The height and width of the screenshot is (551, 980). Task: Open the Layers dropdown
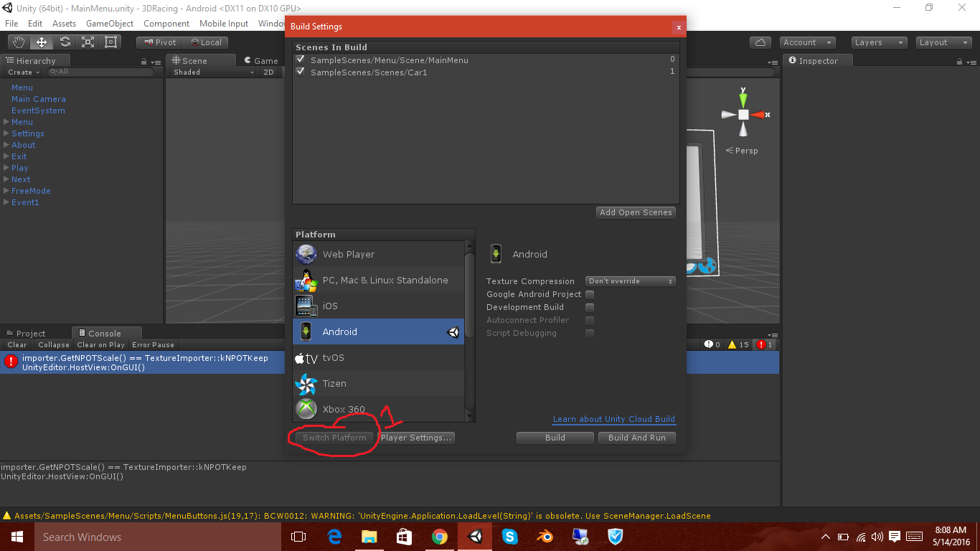pyautogui.click(x=880, y=42)
